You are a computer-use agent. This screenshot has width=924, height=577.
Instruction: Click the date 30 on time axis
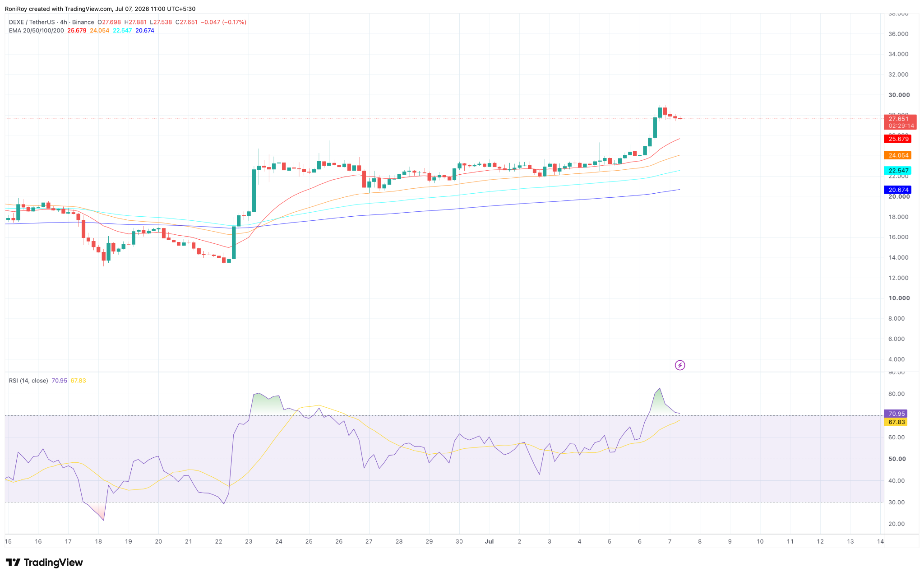point(459,541)
